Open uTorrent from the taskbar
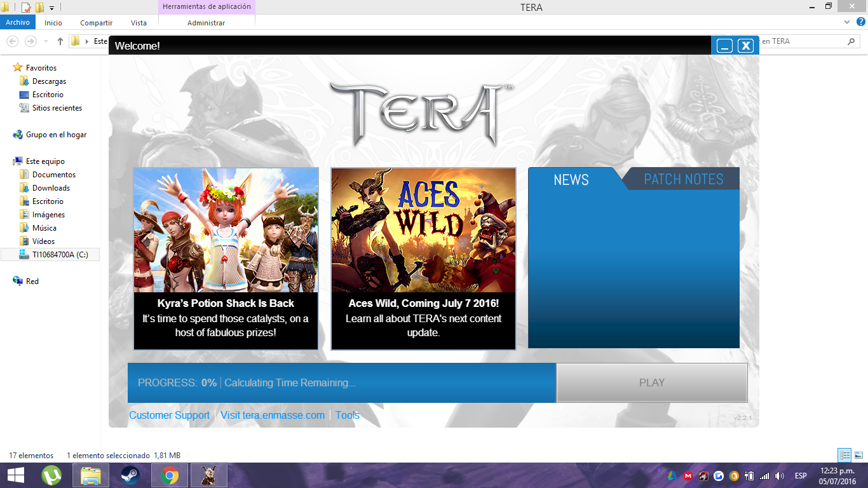The height and width of the screenshot is (488, 868). point(51,475)
